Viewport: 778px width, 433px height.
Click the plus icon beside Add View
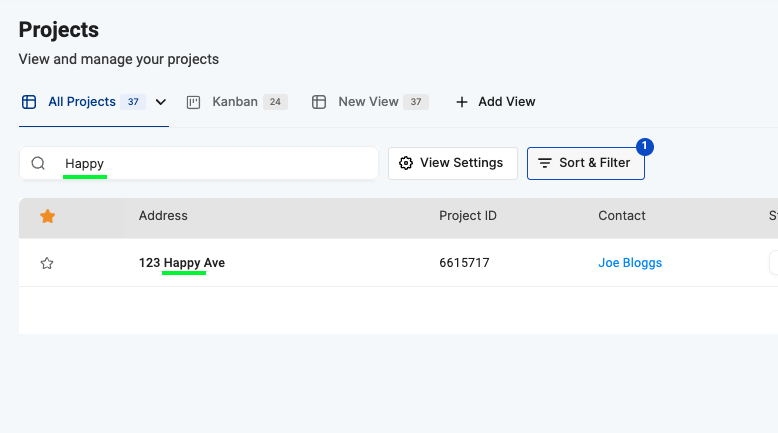click(x=462, y=102)
